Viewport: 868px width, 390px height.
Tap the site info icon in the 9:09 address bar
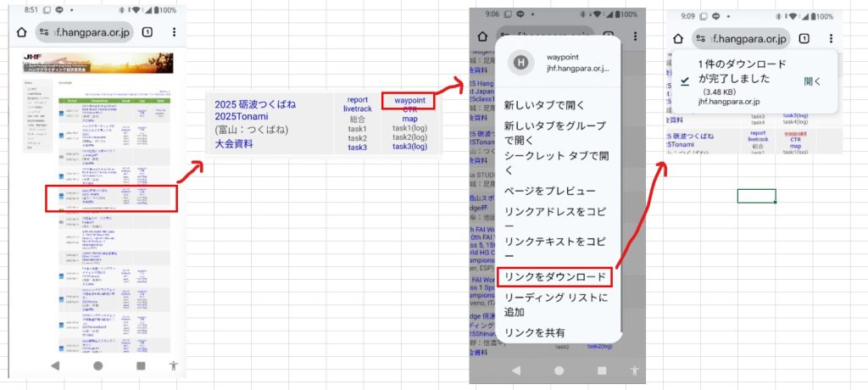[701, 38]
